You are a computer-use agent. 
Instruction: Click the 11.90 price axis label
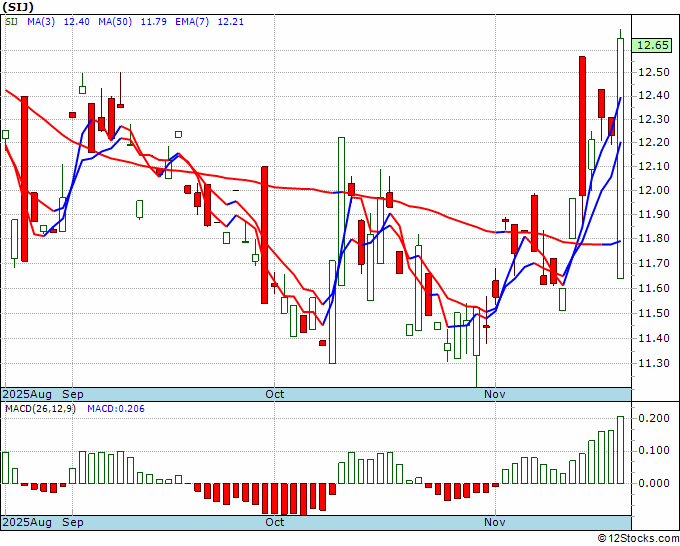click(x=654, y=214)
